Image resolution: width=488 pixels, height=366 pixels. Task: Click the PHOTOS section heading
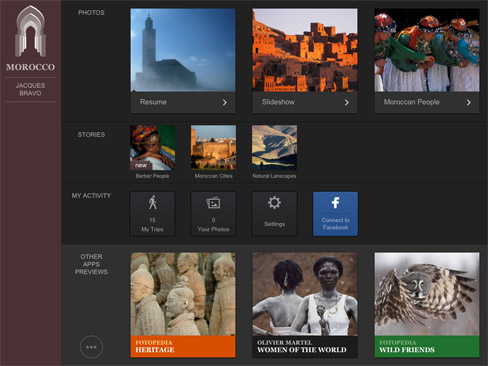91,13
